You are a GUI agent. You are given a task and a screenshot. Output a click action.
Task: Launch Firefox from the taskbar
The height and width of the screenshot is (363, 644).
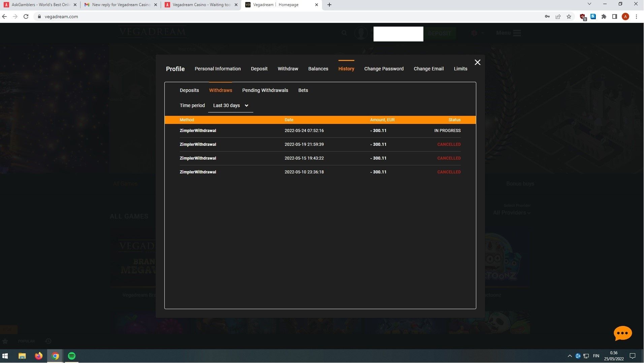click(x=39, y=356)
